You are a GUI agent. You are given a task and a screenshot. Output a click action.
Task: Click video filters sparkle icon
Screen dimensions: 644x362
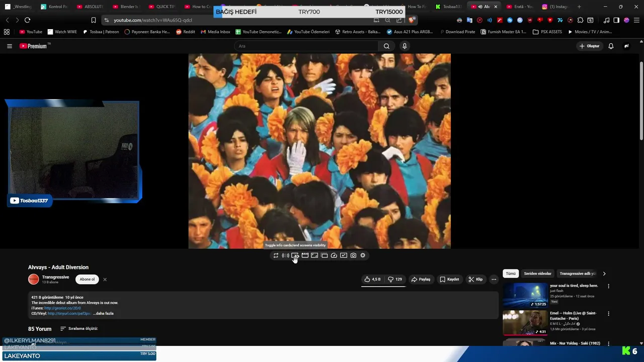pos(344,255)
